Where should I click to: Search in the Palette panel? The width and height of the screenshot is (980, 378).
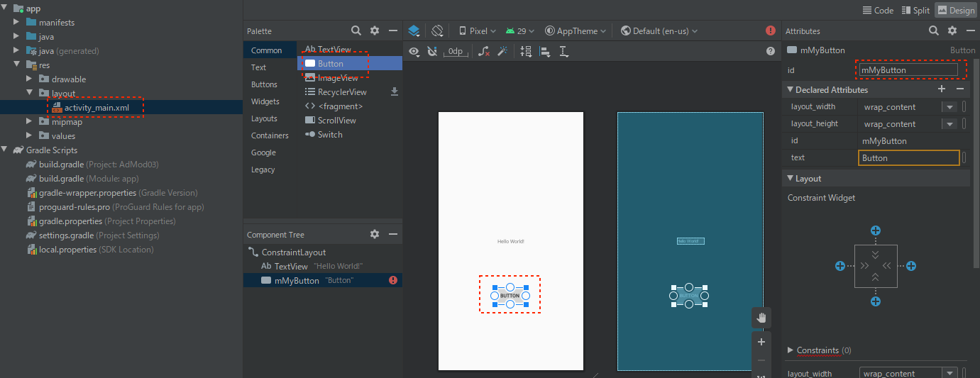pyautogui.click(x=356, y=30)
